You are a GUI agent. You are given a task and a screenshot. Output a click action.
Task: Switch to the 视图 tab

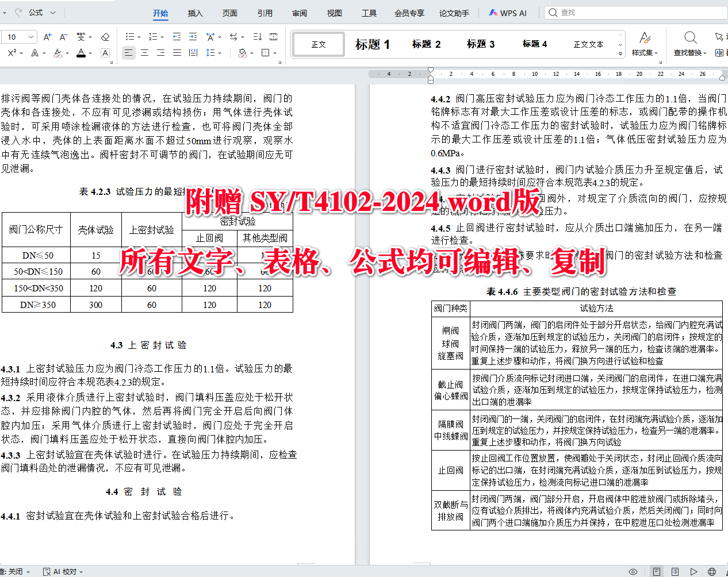335,13
